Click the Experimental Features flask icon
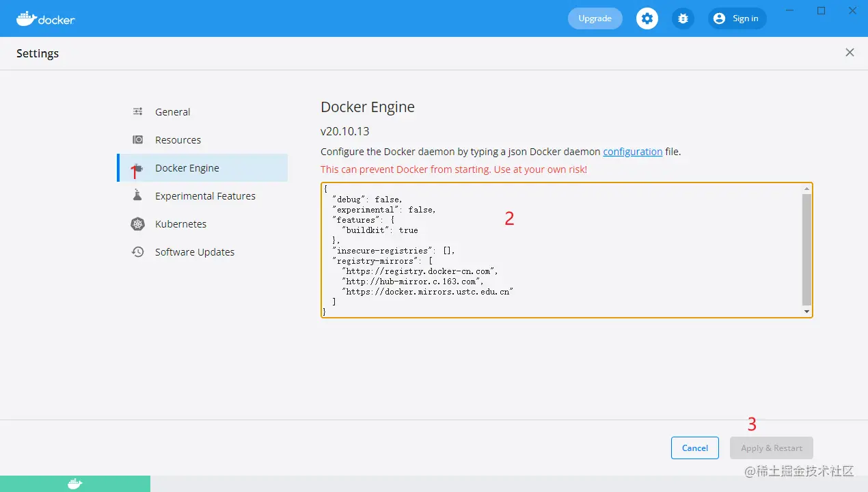The height and width of the screenshot is (492, 868). (138, 195)
